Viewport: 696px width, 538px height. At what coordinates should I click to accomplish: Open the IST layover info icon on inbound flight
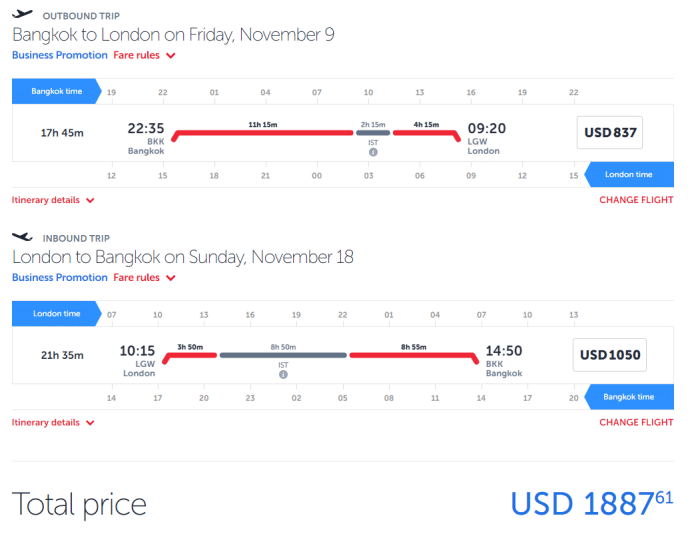click(x=283, y=375)
